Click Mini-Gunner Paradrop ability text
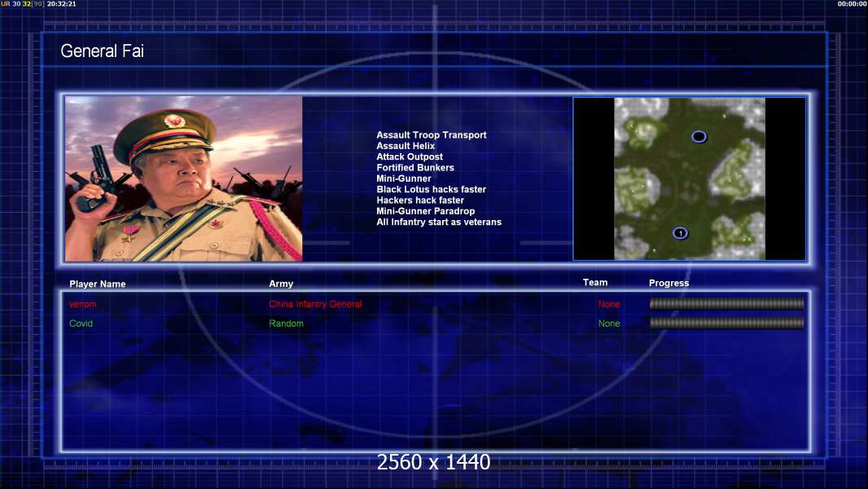This screenshot has height=489, width=868. (x=426, y=211)
